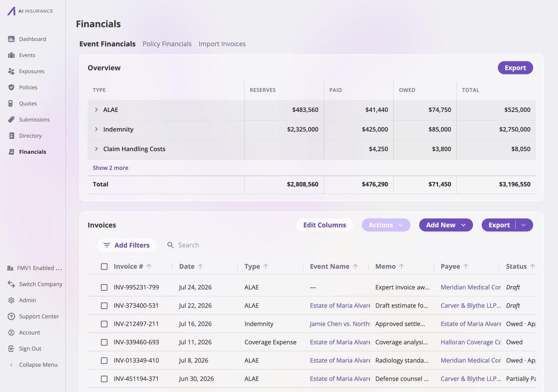
Task: Click the Policies shield icon
Action: [x=11, y=88]
